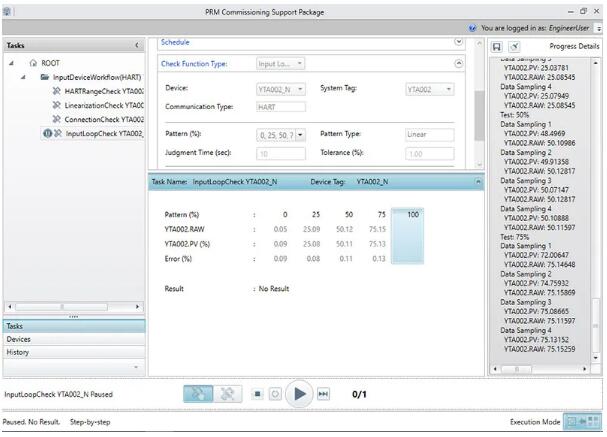Click the right arrow of task tree scrollbar
The width and height of the screenshot is (607, 437).
click(137, 307)
